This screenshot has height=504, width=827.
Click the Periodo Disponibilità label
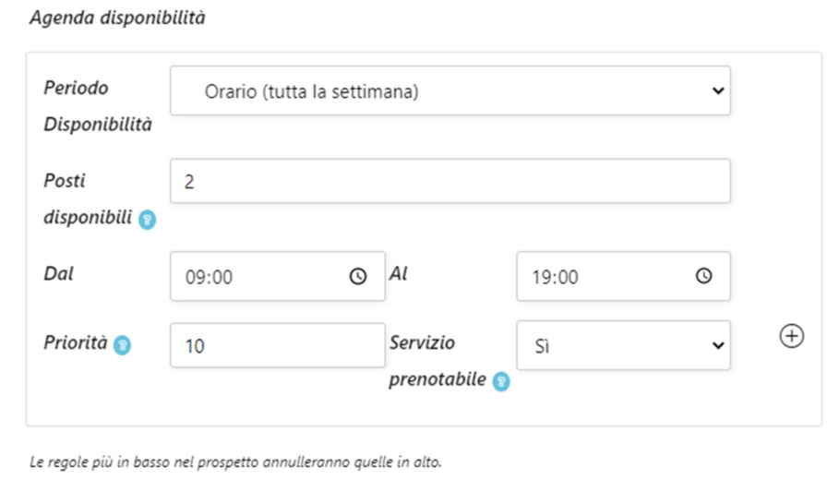(x=98, y=106)
